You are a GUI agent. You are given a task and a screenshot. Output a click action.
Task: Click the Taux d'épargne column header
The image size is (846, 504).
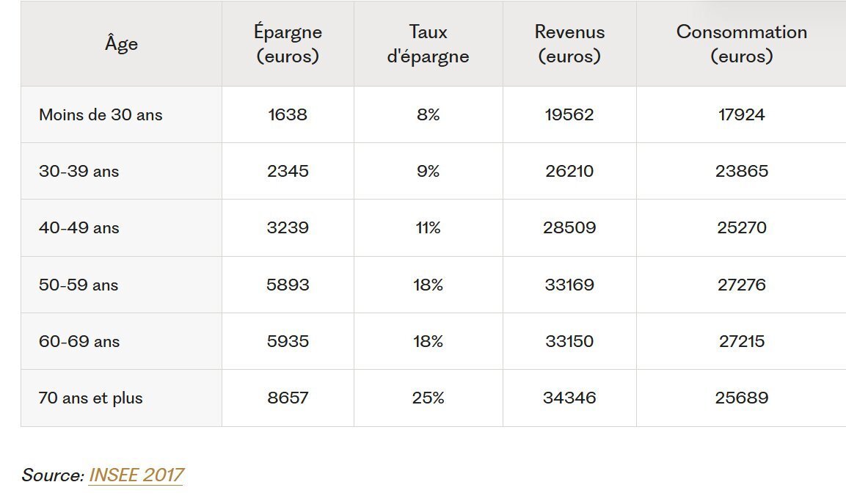428,44
